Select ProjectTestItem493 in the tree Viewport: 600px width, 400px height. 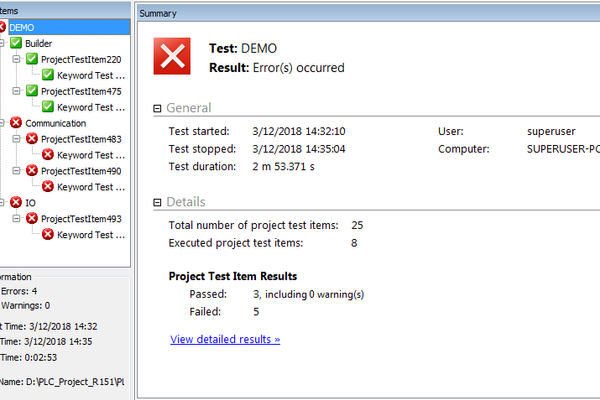tap(81, 219)
